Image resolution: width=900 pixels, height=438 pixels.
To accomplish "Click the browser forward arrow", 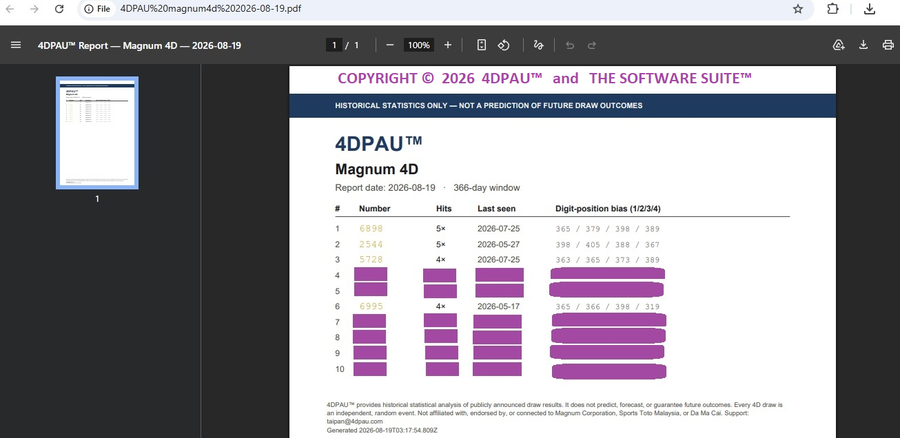I will (x=34, y=9).
